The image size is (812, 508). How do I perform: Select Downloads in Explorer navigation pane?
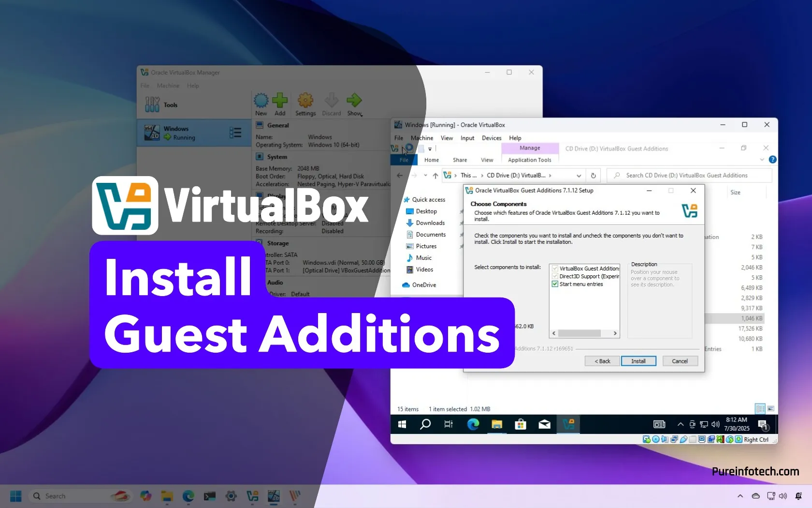click(x=430, y=223)
